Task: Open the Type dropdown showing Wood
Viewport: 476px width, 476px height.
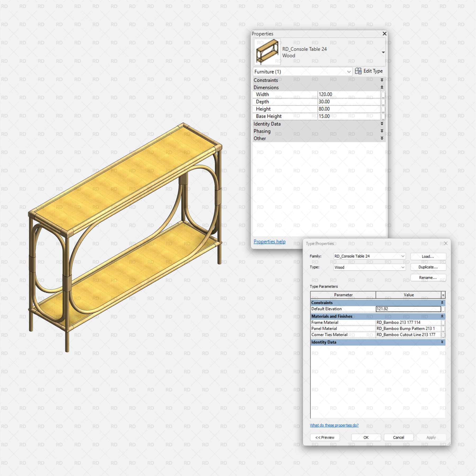Action: pyautogui.click(x=402, y=267)
